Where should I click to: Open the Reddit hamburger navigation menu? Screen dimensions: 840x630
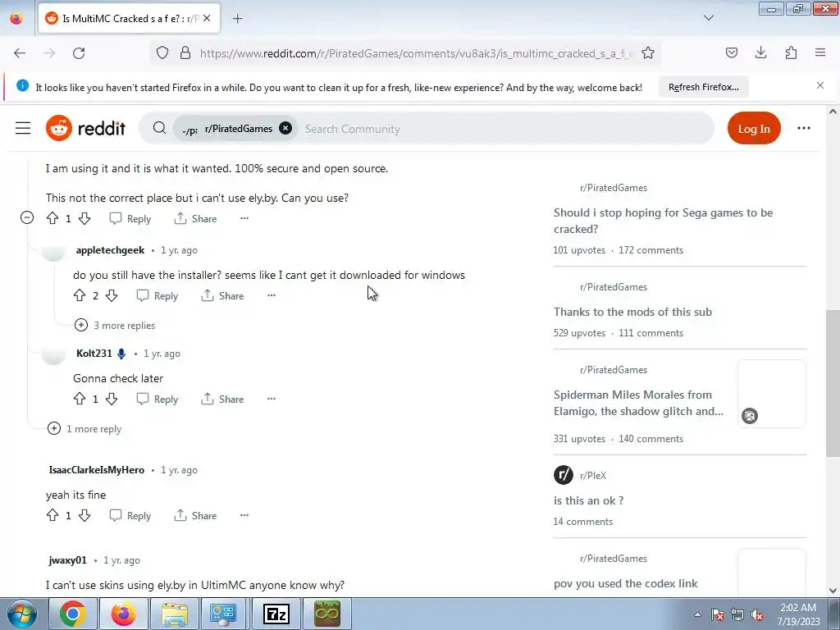point(23,129)
